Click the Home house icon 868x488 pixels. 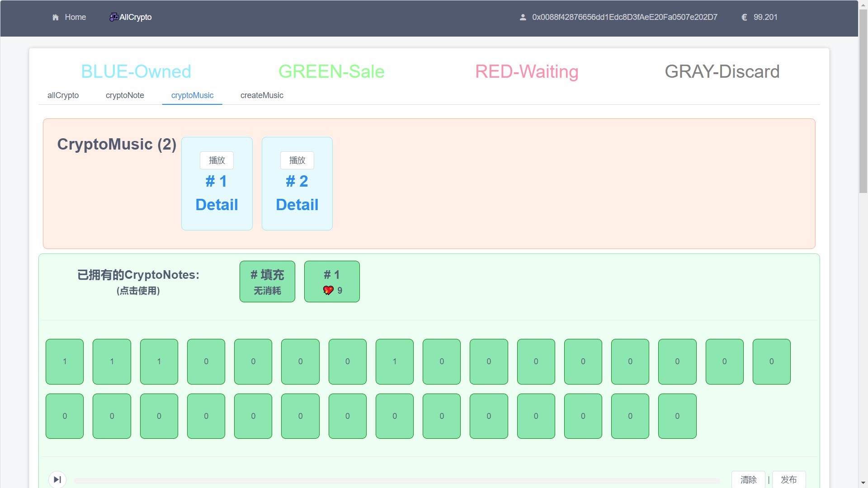pyautogui.click(x=56, y=17)
